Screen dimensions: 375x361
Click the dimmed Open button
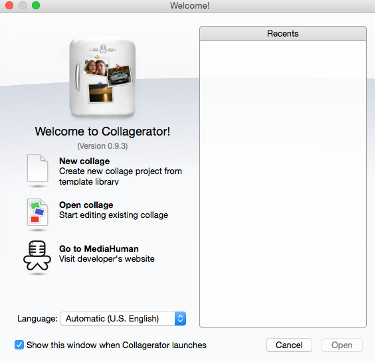tap(342, 345)
